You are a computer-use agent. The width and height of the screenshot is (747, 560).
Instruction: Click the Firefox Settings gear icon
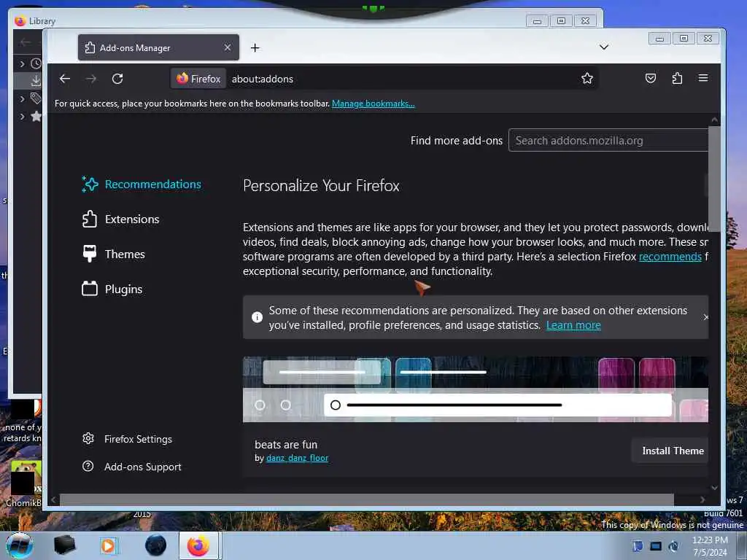click(88, 438)
